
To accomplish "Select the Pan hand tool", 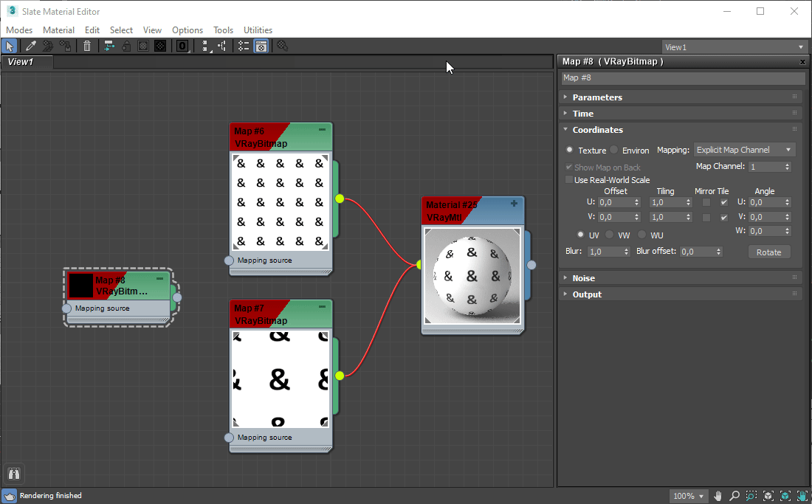I will point(718,495).
